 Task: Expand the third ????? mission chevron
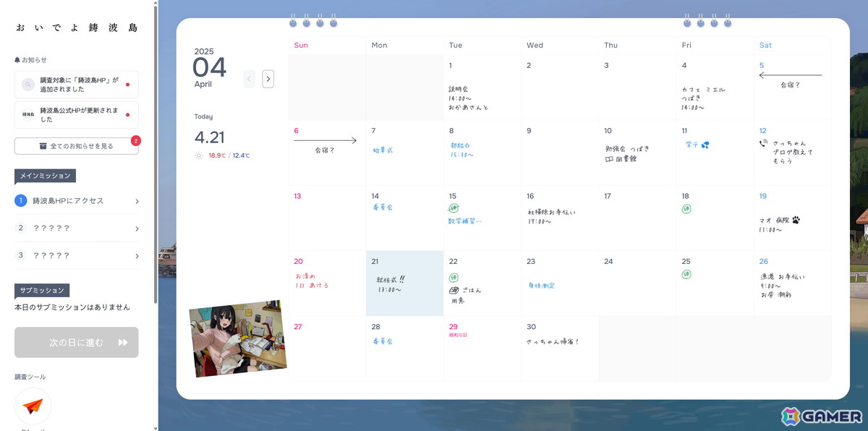point(136,256)
